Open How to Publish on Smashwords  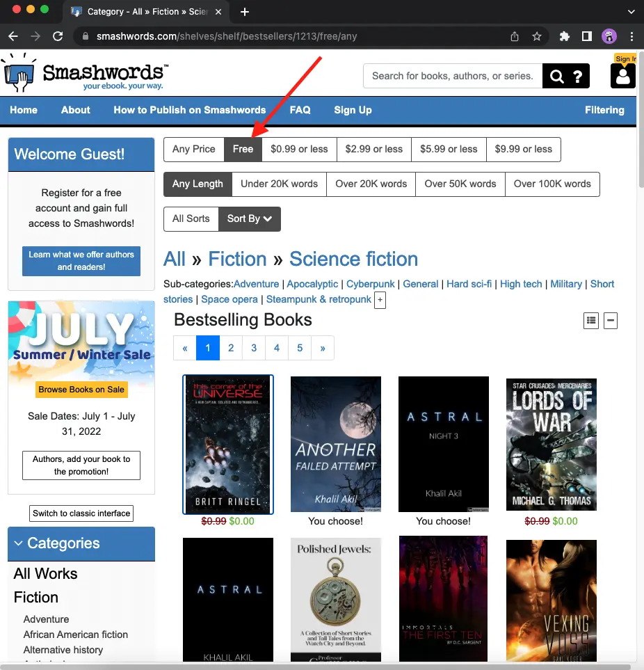click(190, 110)
